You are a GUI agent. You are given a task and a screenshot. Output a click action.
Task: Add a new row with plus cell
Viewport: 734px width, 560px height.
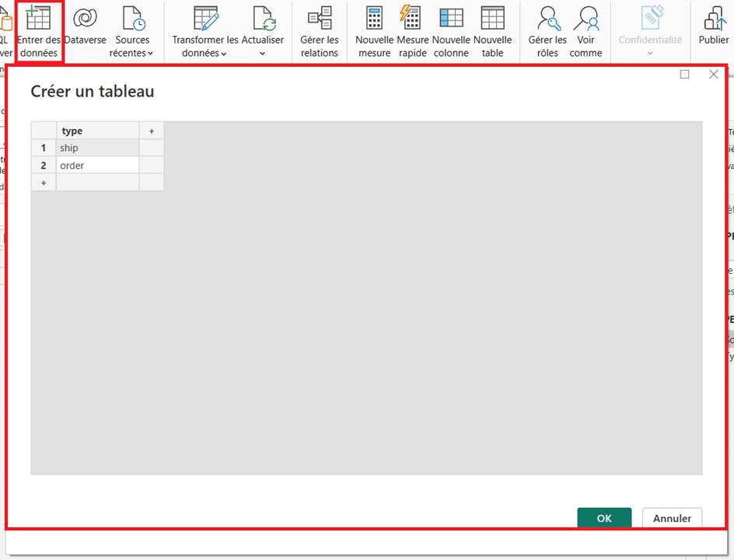coord(44,183)
